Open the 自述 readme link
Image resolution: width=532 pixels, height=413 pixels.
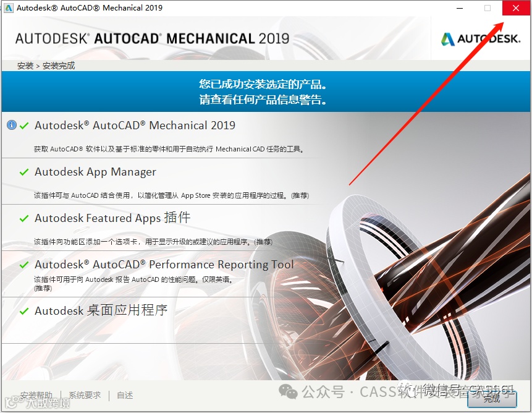coord(125,395)
